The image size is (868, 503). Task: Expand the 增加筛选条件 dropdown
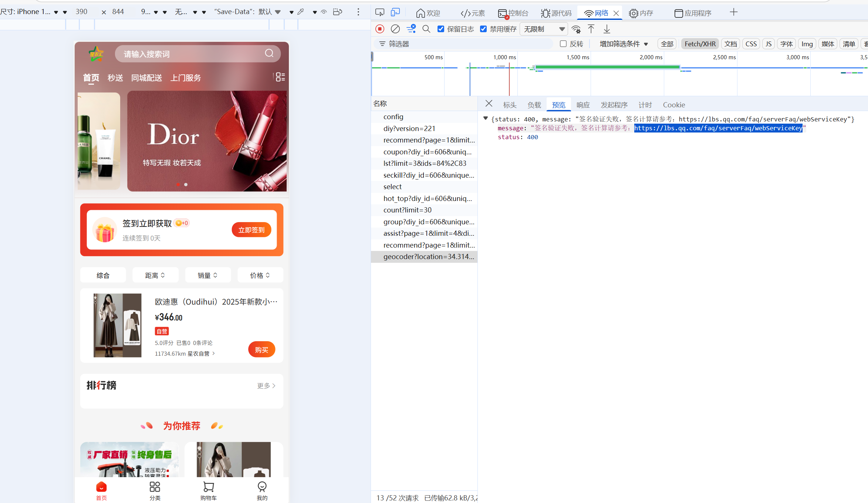pos(624,44)
